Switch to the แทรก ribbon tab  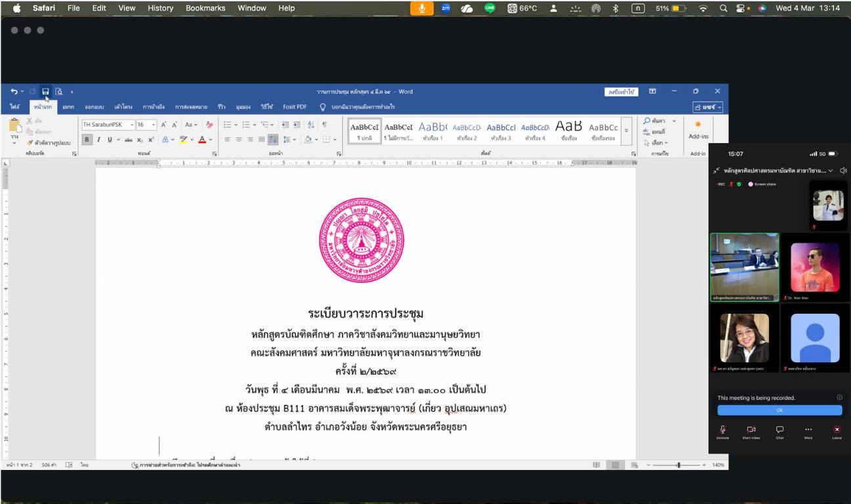pos(68,106)
